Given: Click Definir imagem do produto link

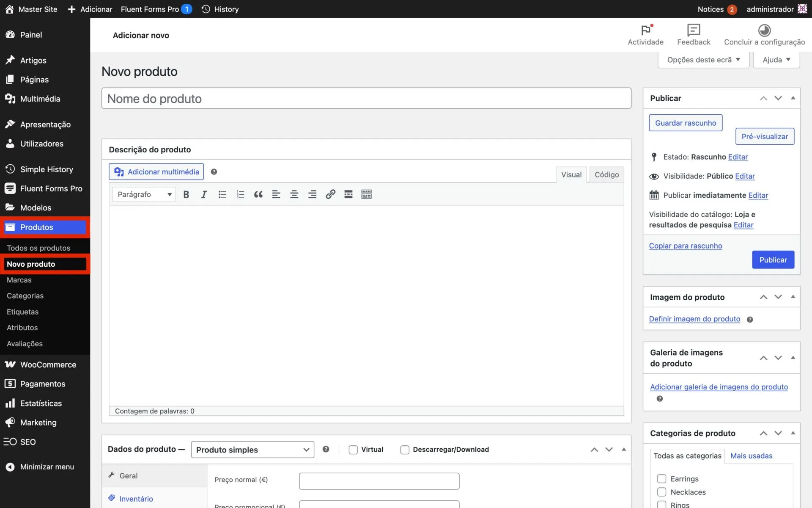Looking at the screenshot, I should [x=694, y=319].
